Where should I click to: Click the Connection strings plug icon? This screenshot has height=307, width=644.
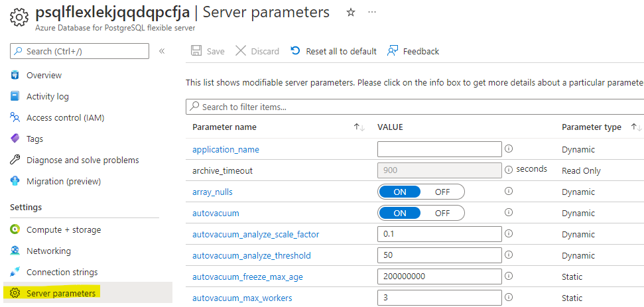(x=15, y=272)
